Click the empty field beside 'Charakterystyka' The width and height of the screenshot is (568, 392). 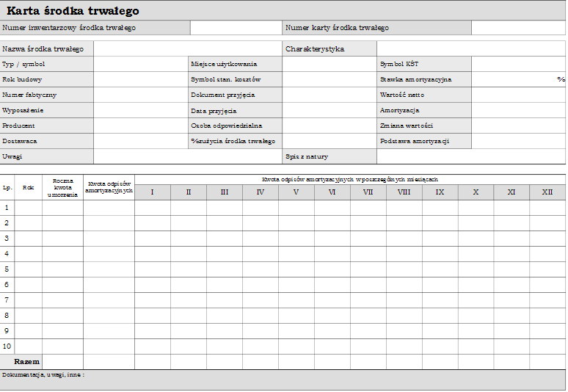click(471, 48)
